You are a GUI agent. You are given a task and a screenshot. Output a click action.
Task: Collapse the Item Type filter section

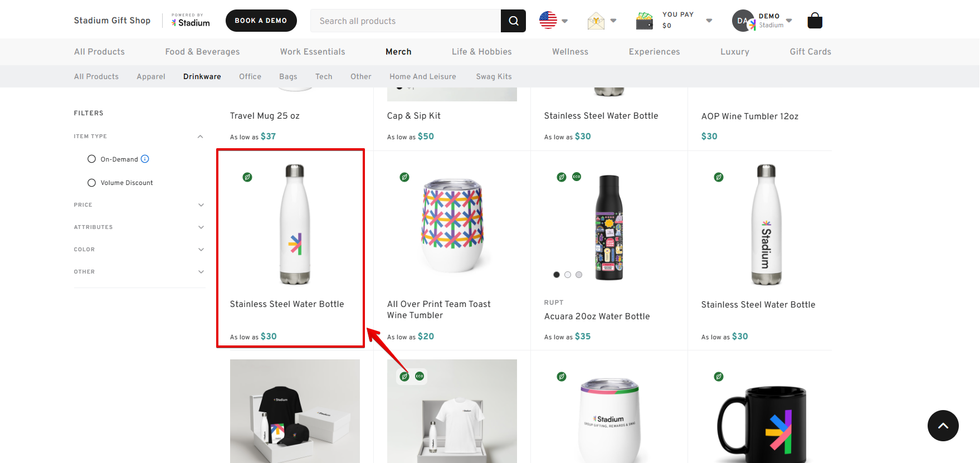[x=200, y=137]
